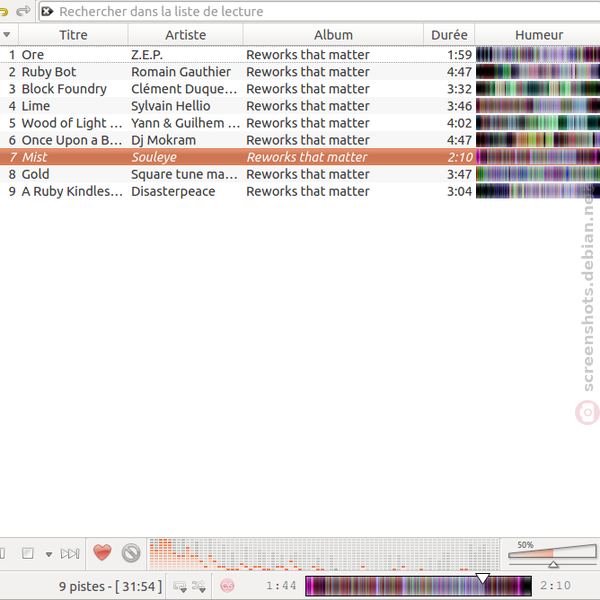
Task: Toggle Last.fm scrobbling icon
Action: [227, 585]
